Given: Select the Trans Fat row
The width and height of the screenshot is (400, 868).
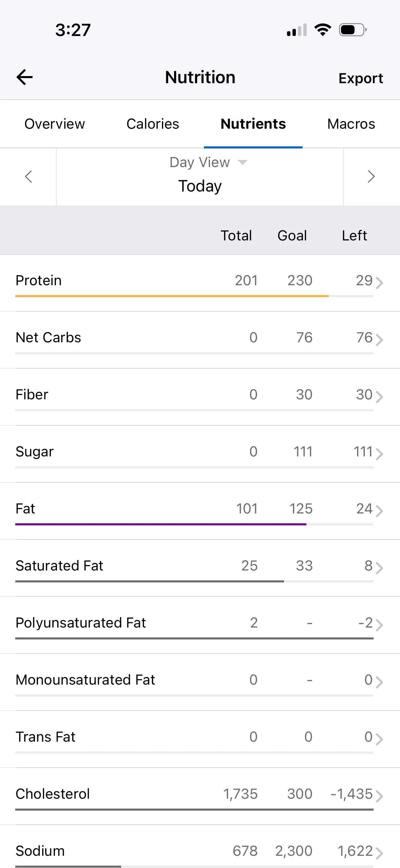Looking at the screenshot, I should click(x=200, y=739).
